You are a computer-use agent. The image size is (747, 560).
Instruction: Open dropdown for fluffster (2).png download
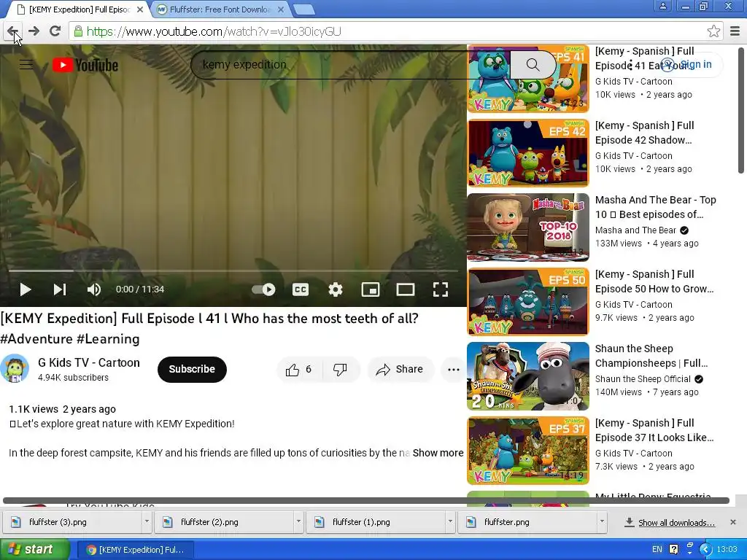click(x=298, y=522)
